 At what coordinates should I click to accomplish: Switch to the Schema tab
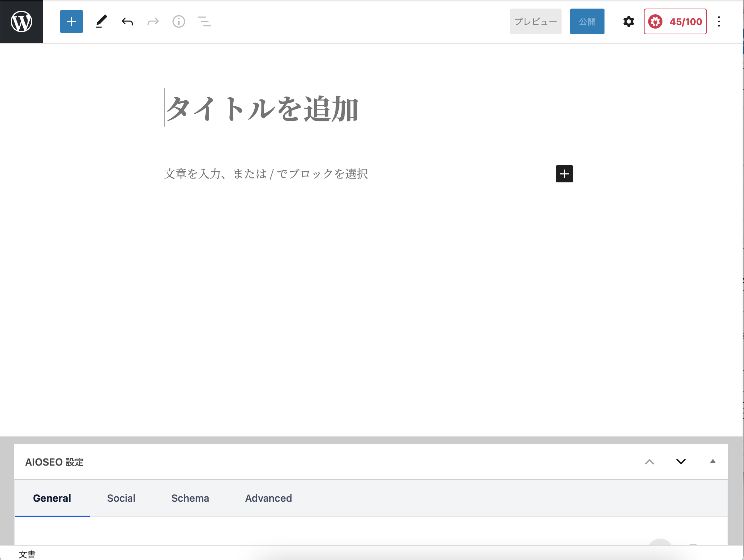click(190, 498)
